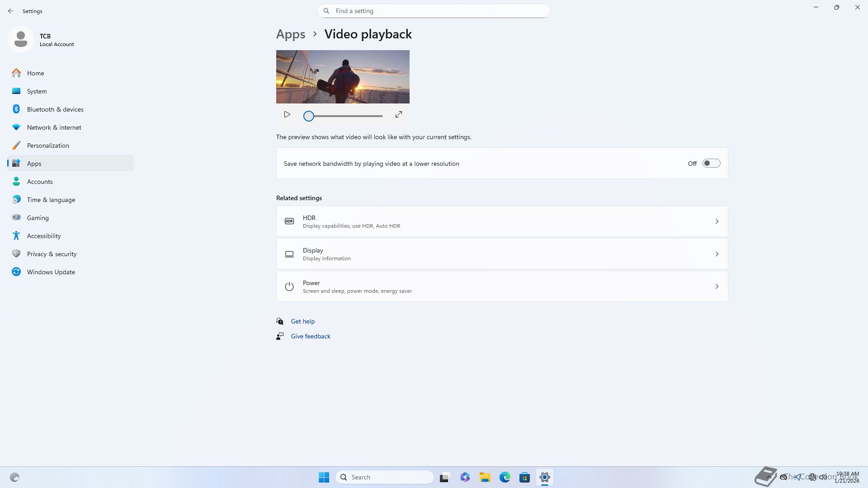868x488 pixels.
Task: Go to Privacy & security section
Action: click(x=52, y=254)
